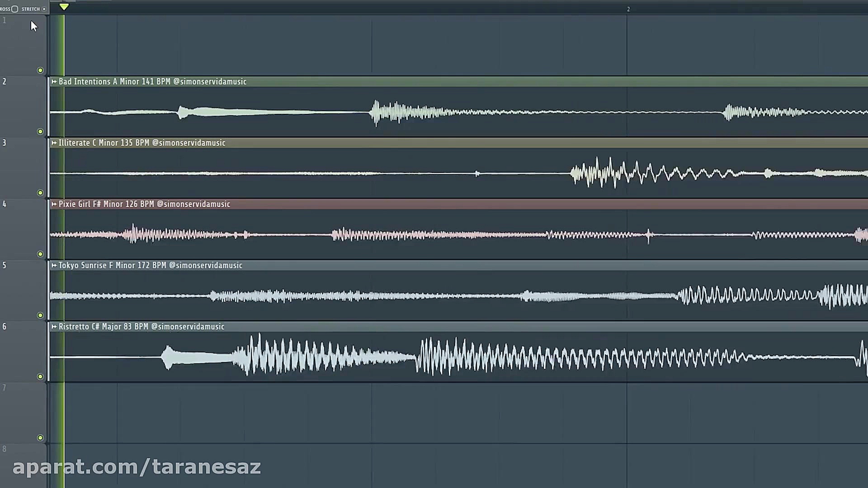
Task: Open the Bad Intentions clip menu icon
Action: point(54,82)
